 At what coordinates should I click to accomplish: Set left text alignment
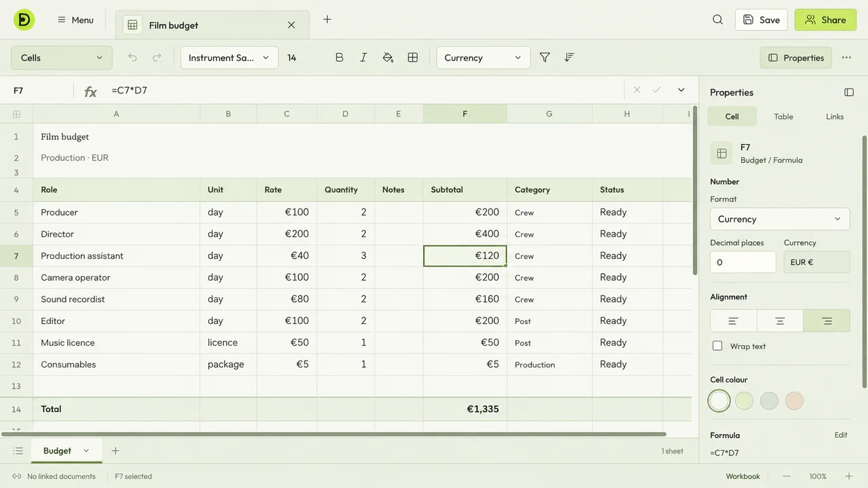[x=733, y=321]
